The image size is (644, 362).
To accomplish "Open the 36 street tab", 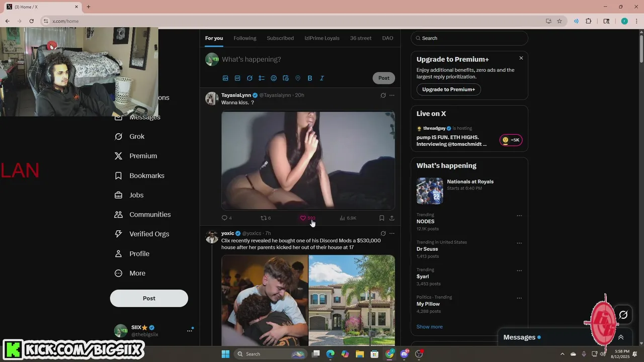I will pos(361,38).
